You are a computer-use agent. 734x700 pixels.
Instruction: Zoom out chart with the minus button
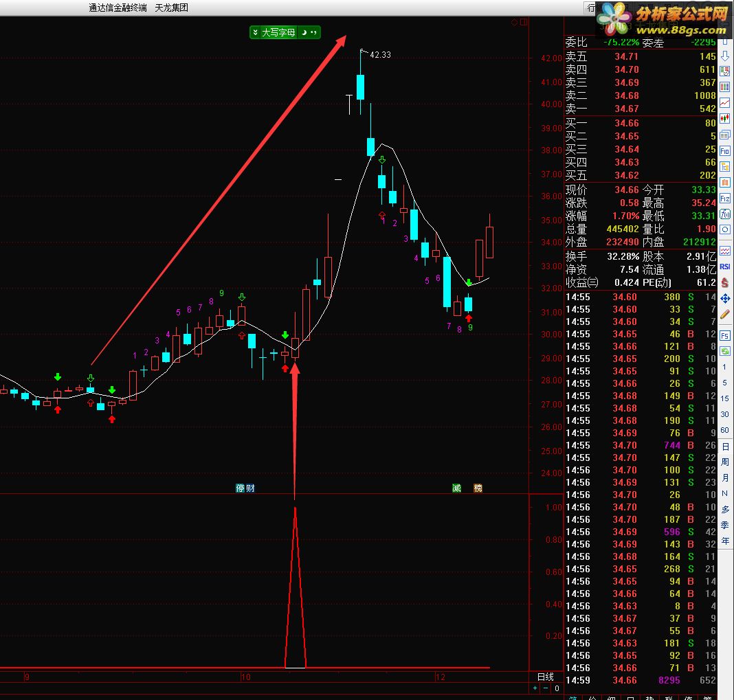(x=546, y=688)
